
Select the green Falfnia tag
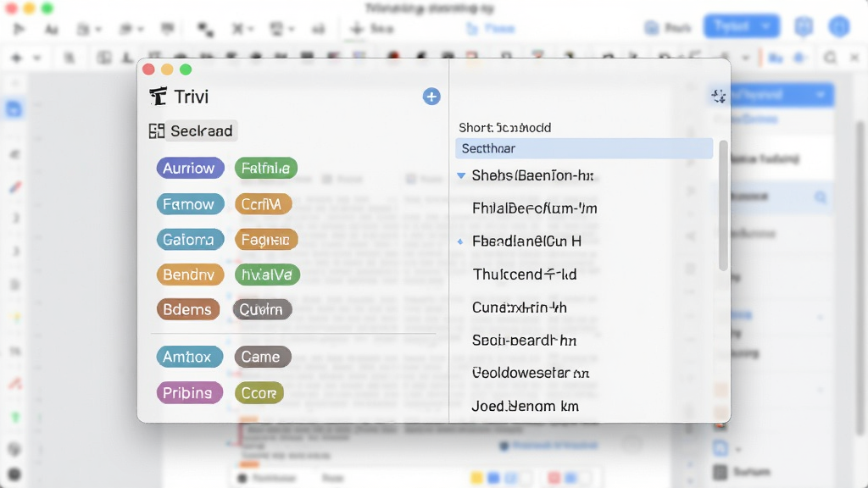[265, 169]
